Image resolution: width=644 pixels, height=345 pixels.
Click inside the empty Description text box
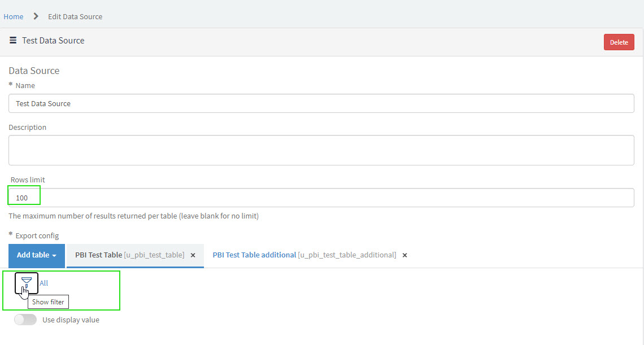pos(321,150)
